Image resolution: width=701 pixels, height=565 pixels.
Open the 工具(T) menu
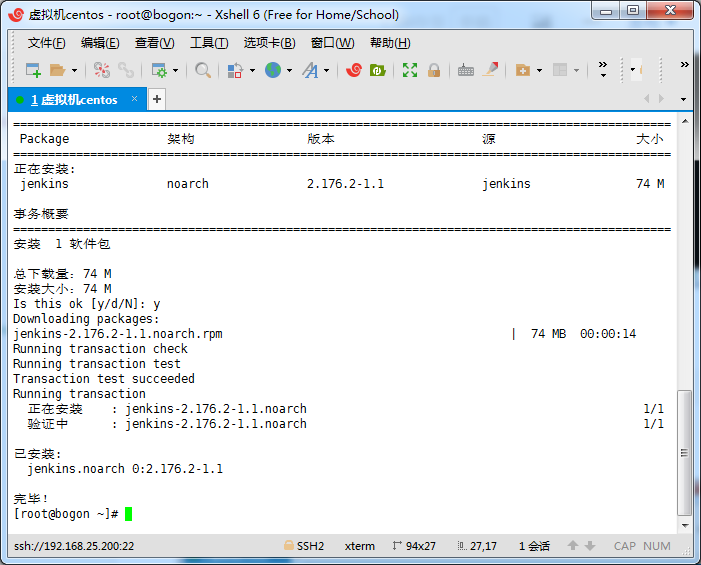(x=209, y=43)
